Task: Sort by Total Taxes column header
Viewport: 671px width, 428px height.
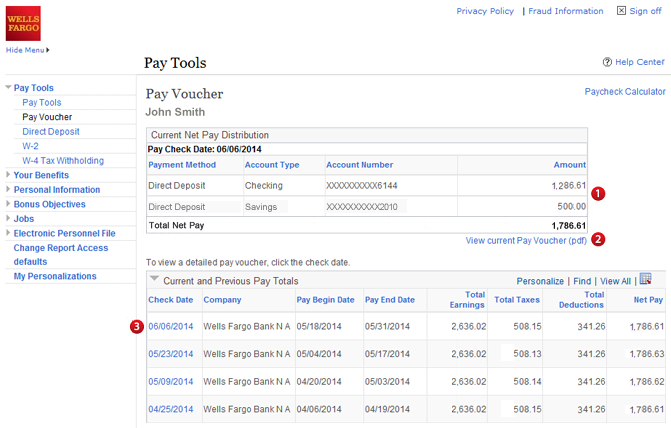Action: pos(517,300)
